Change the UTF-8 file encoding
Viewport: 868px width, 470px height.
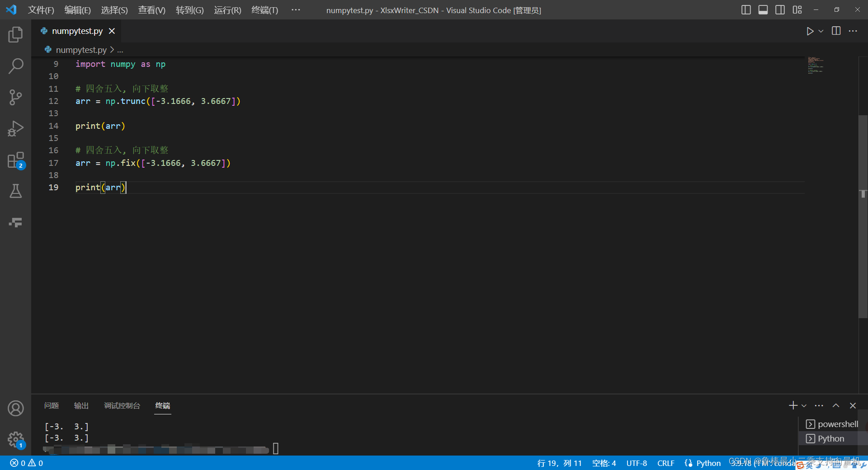[637, 463]
